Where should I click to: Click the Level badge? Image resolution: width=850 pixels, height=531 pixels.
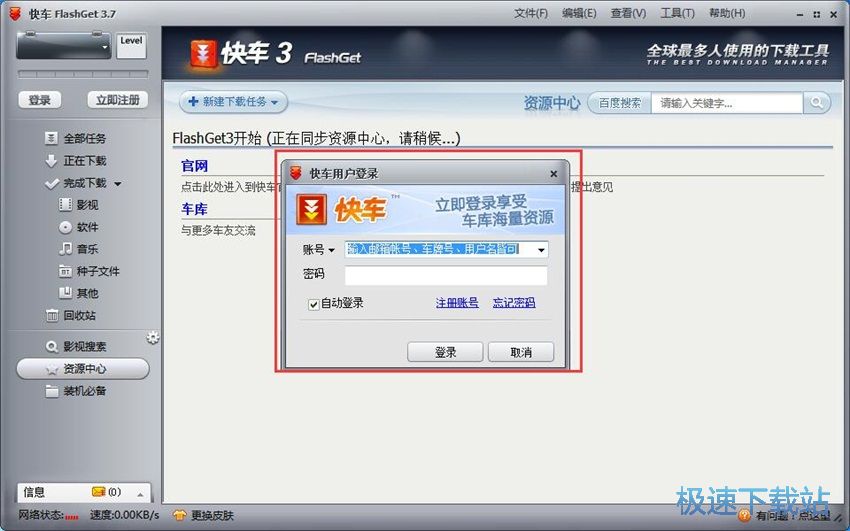coord(131,46)
